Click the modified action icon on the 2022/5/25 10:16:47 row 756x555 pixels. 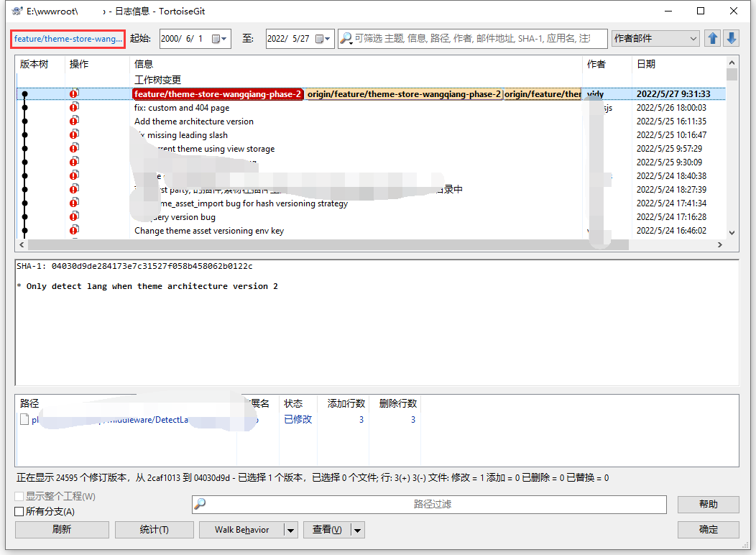pyautogui.click(x=74, y=134)
